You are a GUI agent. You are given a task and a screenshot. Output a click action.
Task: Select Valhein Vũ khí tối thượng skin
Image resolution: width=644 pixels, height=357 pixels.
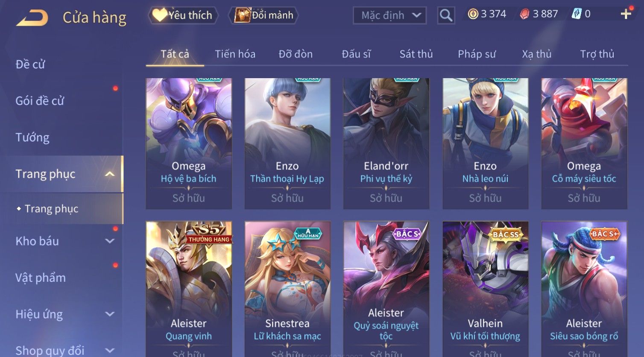pyautogui.click(x=485, y=289)
